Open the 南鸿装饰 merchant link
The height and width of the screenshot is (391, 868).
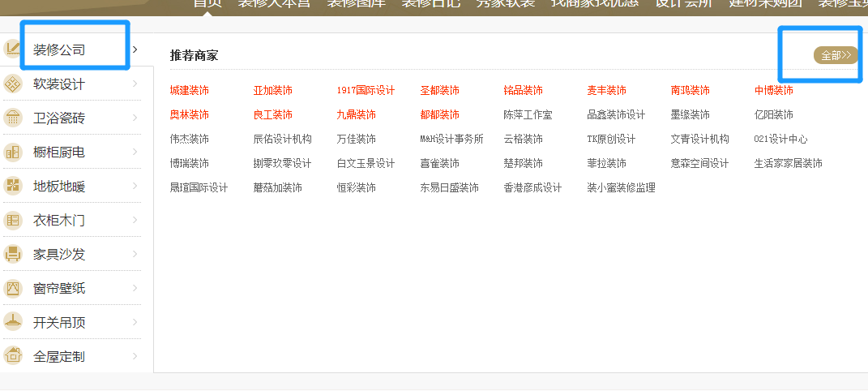691,90
